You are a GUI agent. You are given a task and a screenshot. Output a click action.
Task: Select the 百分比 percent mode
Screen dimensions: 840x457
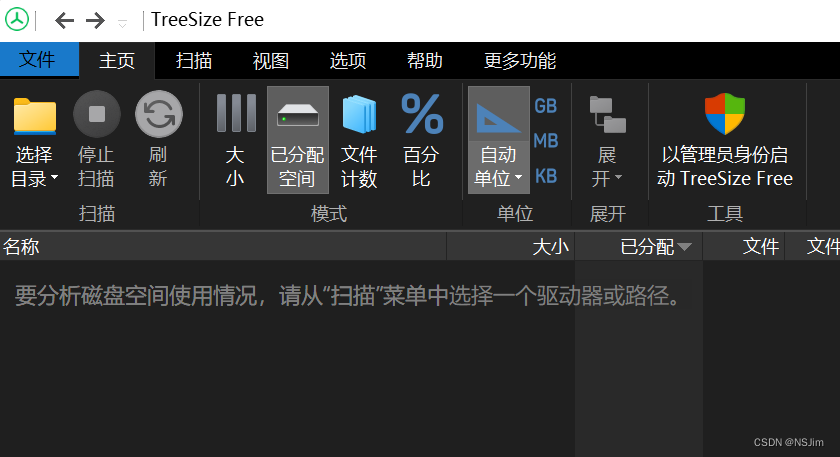(422, 140)
